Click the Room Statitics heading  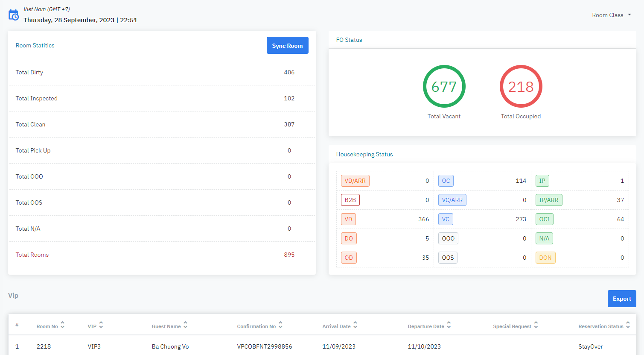[35, 45]
